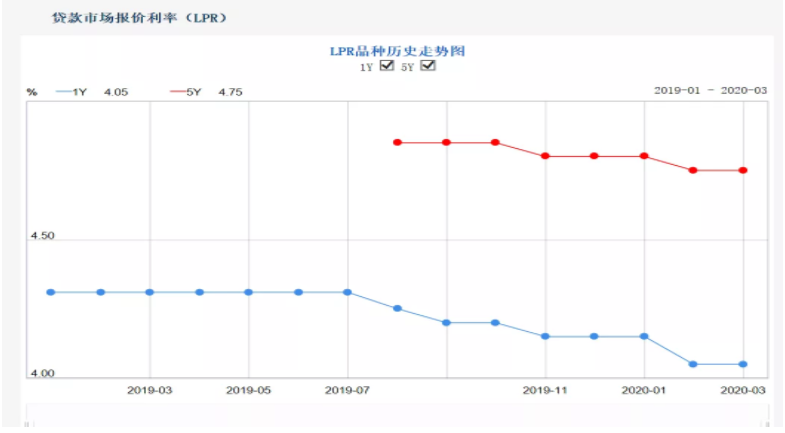Uncheck the 5Y series checkbox
The width and height of the screenshot is (785, 433).
428,66
